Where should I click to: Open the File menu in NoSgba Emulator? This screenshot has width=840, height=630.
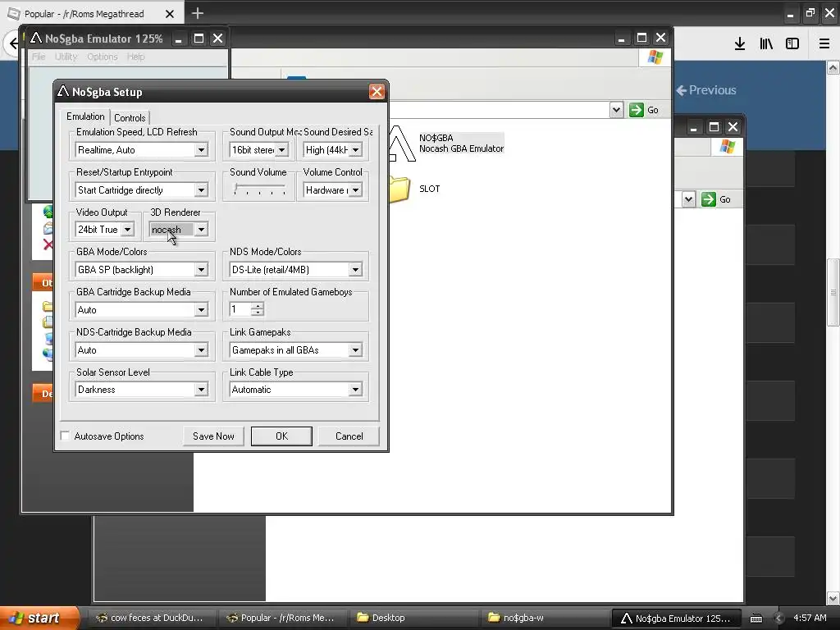click(39, 57)
